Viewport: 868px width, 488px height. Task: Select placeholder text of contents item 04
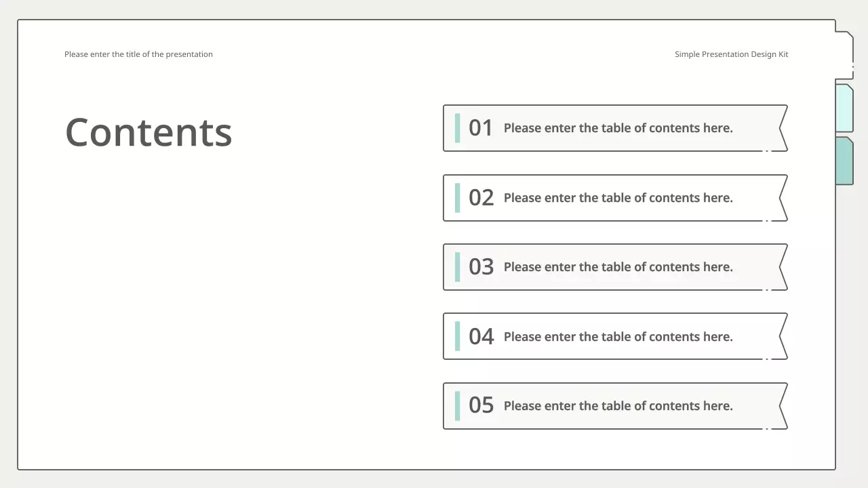[618, 337]
